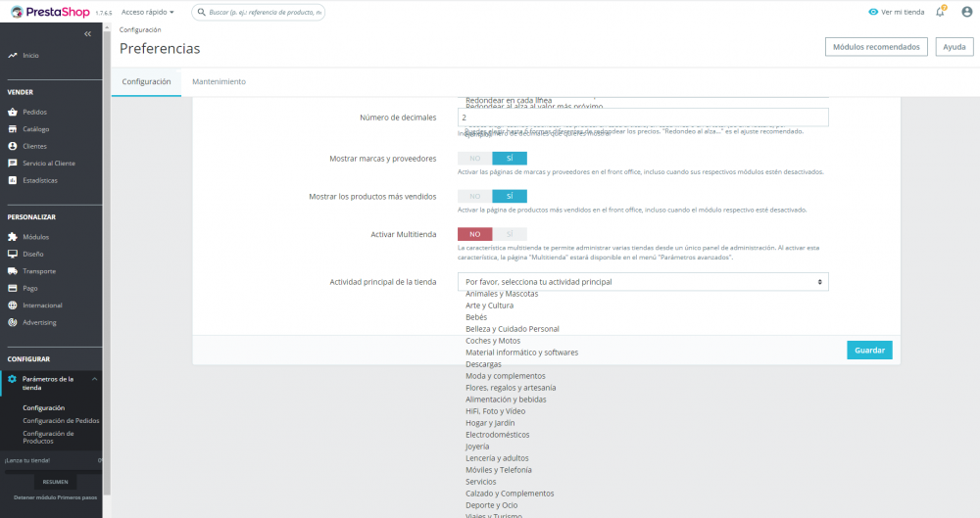The image size is (980, 518).
Task: Click the Catálogo store icon
Action: click(x=13, y=128)
